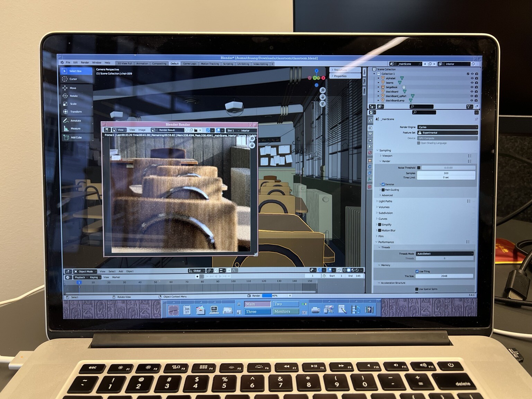532x399 pixels.
Task: Open the Feature Set Experimental dropdown
Action: (x=447, y=133)
